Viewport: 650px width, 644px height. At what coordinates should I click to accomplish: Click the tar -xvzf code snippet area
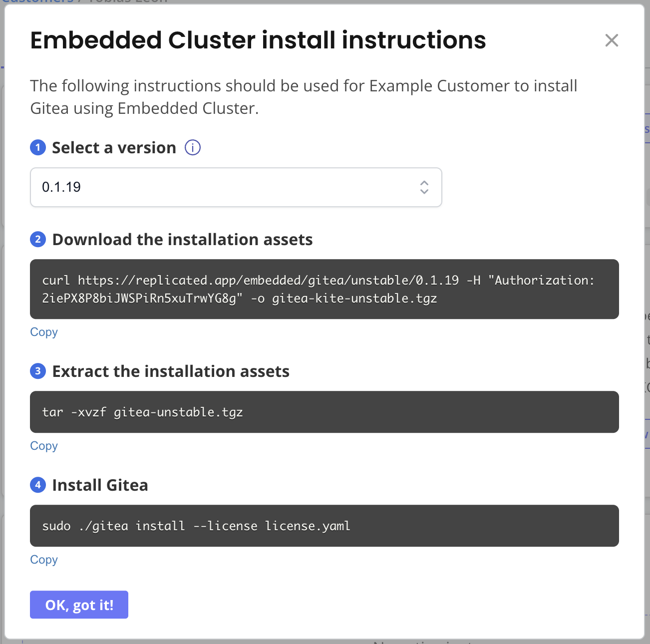[x=325, y=412]
